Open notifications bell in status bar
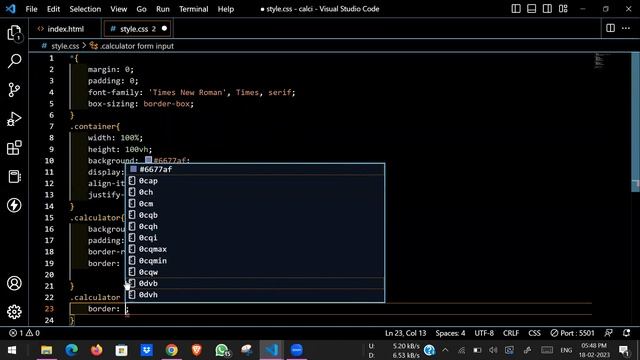 pos(627,333)
